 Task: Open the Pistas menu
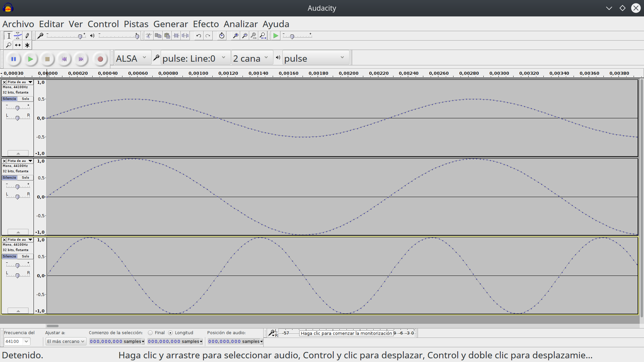click(x=136, y=24)
